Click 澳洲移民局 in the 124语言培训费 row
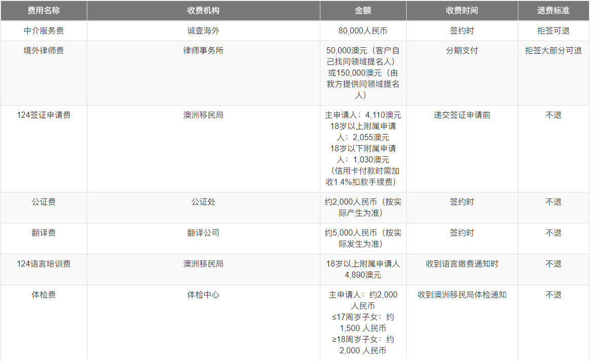The width and height of the screenshot is (593, 364). [x=204, y=270]
